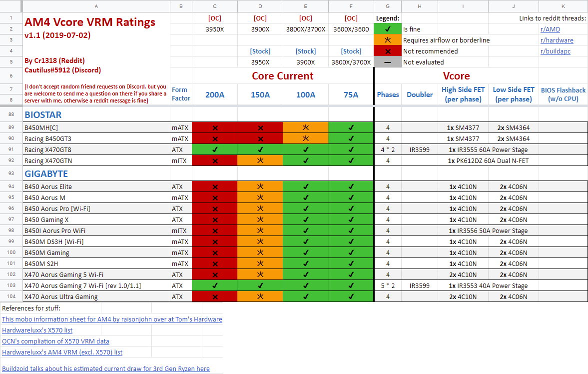Select column C header
This screenshot has width=588, height=374.
point(215,6)
